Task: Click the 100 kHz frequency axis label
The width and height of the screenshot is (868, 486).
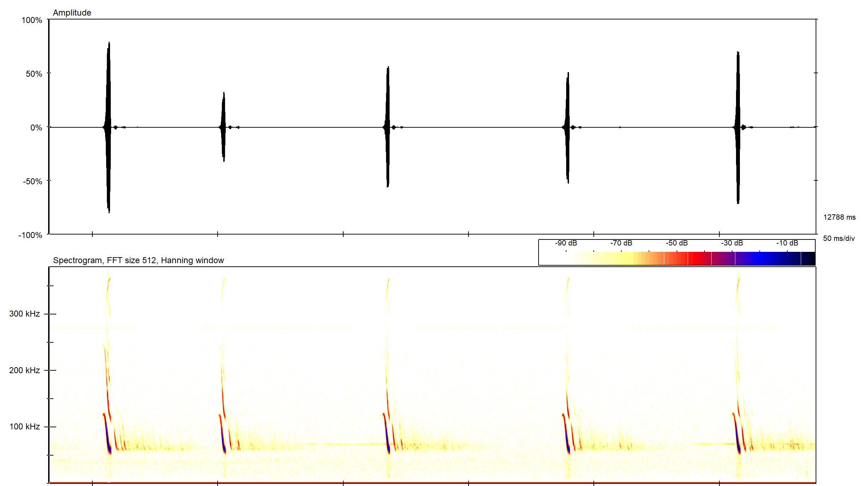Action: click(24, 427)
